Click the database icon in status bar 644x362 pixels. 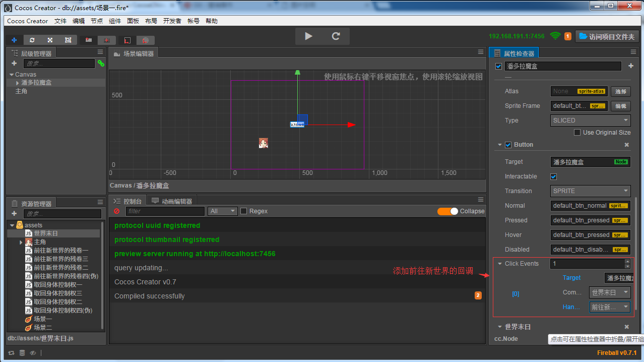click(x=22, y=353)
